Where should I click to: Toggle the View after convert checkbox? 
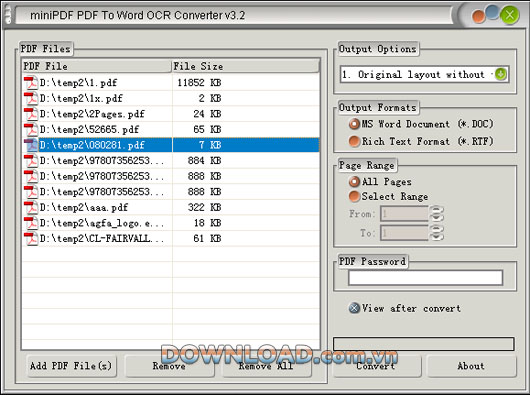point(354,308)
